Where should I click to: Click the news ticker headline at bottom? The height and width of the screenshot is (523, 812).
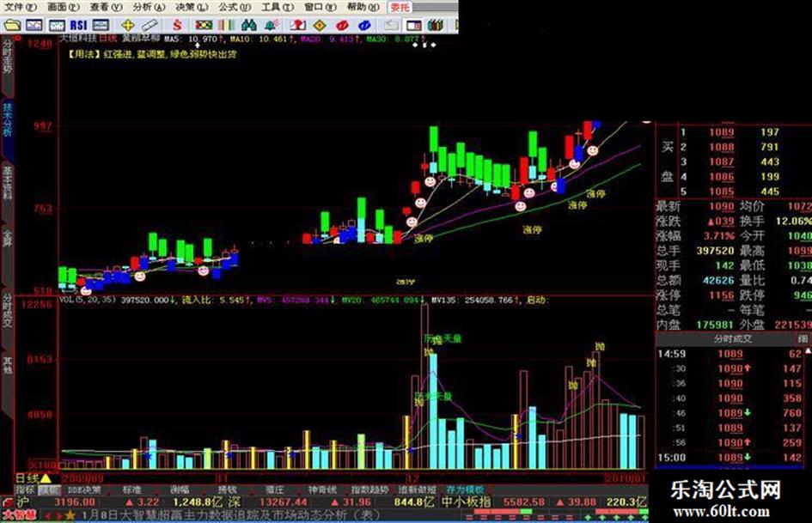tap(230, 515)
